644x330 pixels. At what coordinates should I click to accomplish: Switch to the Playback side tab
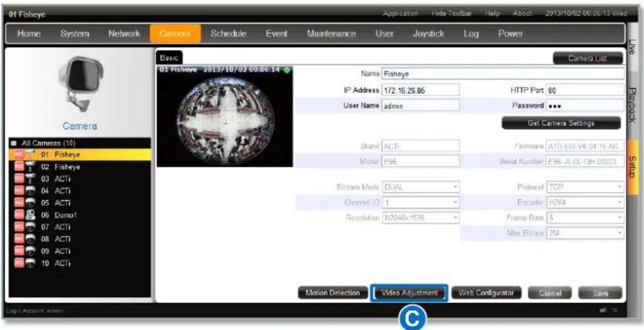click(x=632, y=105)
